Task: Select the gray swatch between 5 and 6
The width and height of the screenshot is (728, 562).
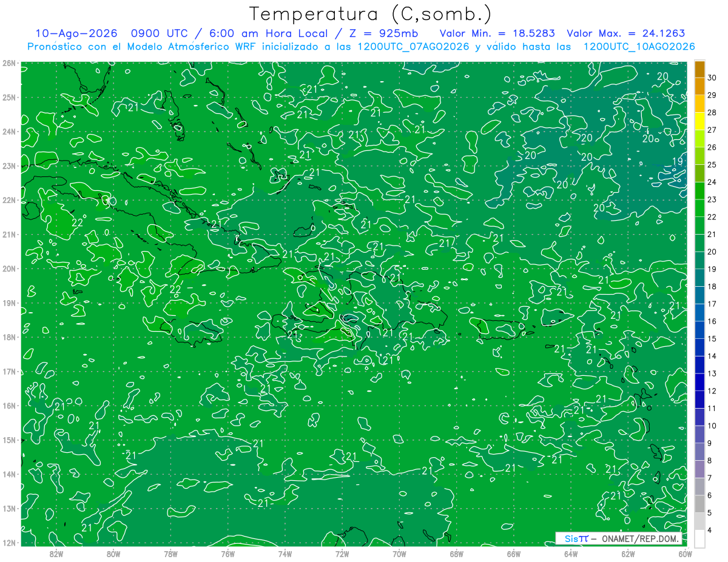Action: [x=699, y=504]
